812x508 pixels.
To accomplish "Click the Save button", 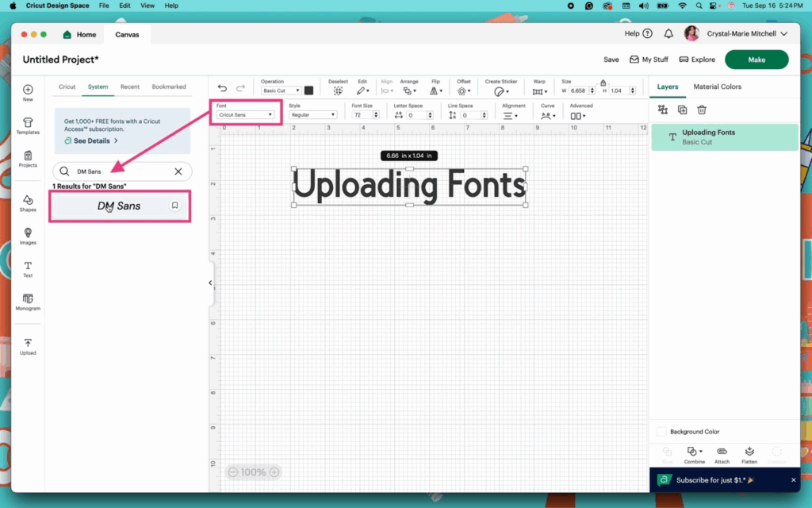I will 611,60.
